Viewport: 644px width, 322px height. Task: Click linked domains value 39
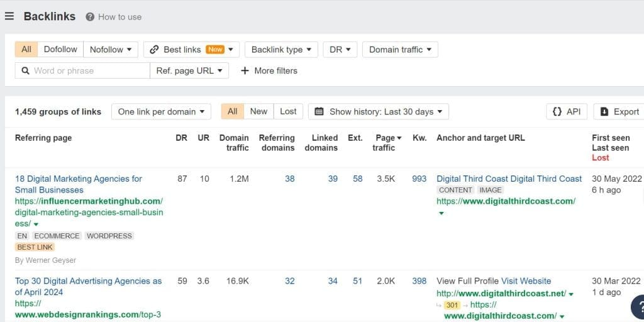tap(333, 179)
